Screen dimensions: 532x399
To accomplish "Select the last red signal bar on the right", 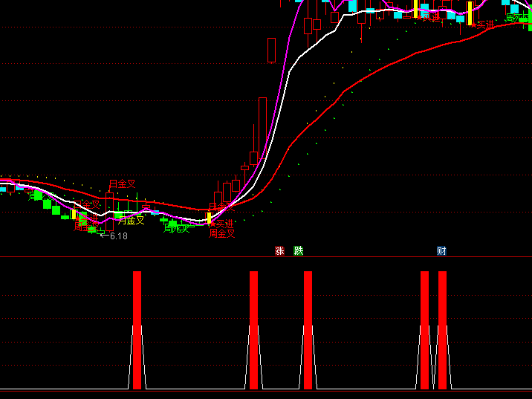I will pyautogui.click(x=442, y=330).
